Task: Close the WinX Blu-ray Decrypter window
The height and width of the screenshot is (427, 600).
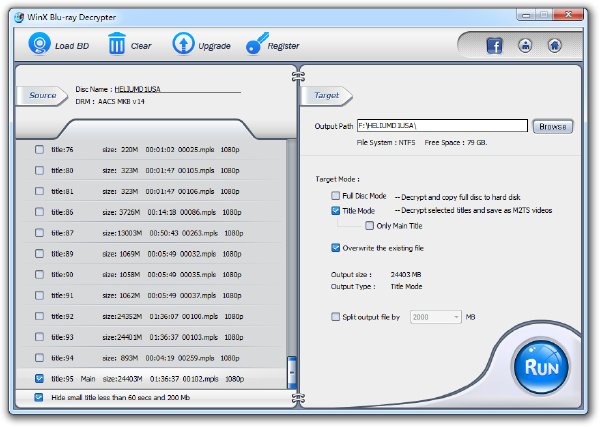Action: [569, 15]
